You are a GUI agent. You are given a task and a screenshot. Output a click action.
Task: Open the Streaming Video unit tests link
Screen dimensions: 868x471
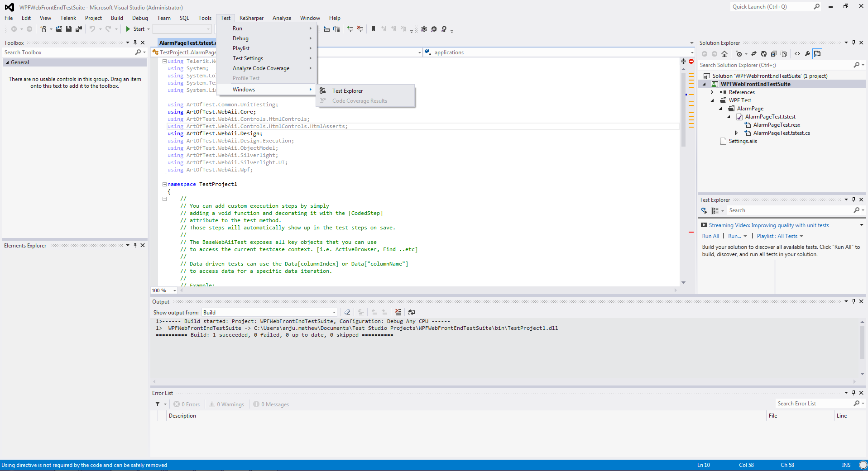[x=768, y=225]
